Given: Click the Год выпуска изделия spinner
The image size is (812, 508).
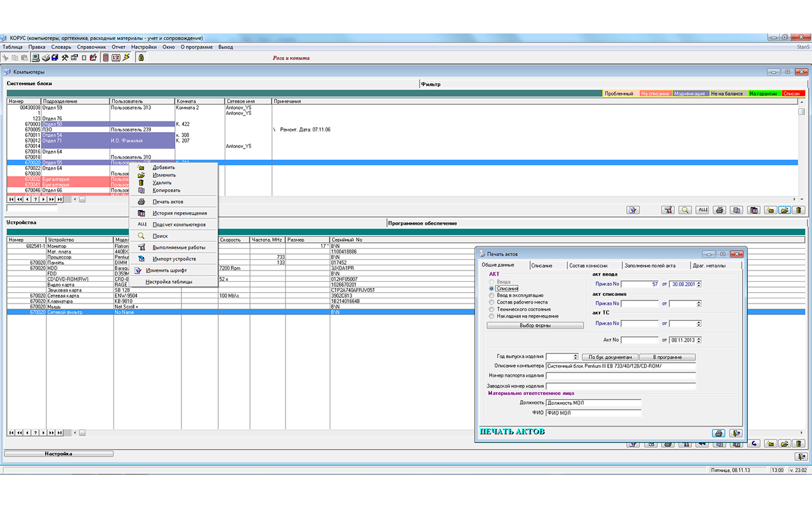Looking at the screenshot, I should [x=575, y=357].
